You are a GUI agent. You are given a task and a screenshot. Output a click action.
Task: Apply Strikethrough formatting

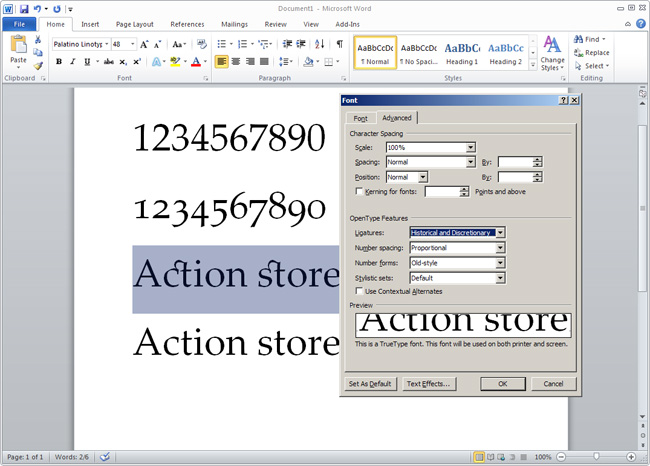tap(109, 62)
